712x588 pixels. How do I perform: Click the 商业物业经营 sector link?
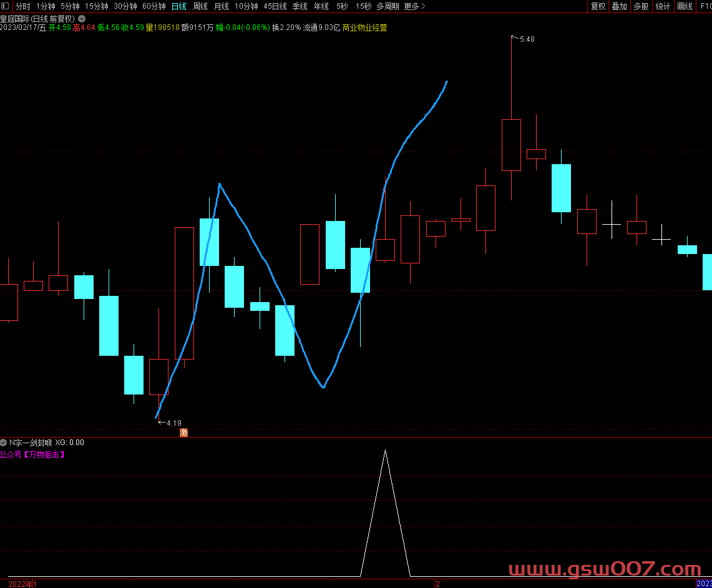click(x=364, y=27)
